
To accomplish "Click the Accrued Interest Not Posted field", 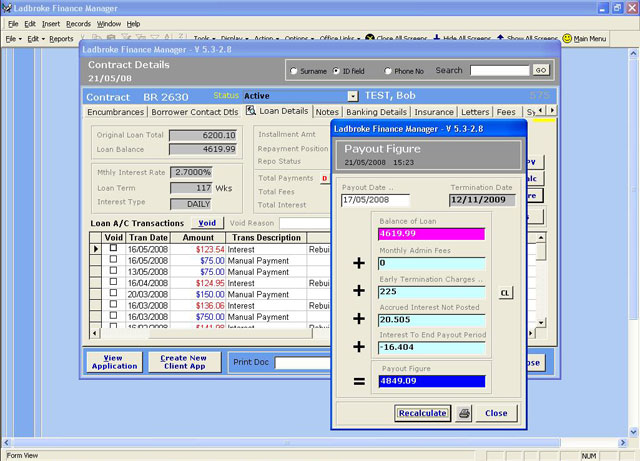I will tap(431, 320).
